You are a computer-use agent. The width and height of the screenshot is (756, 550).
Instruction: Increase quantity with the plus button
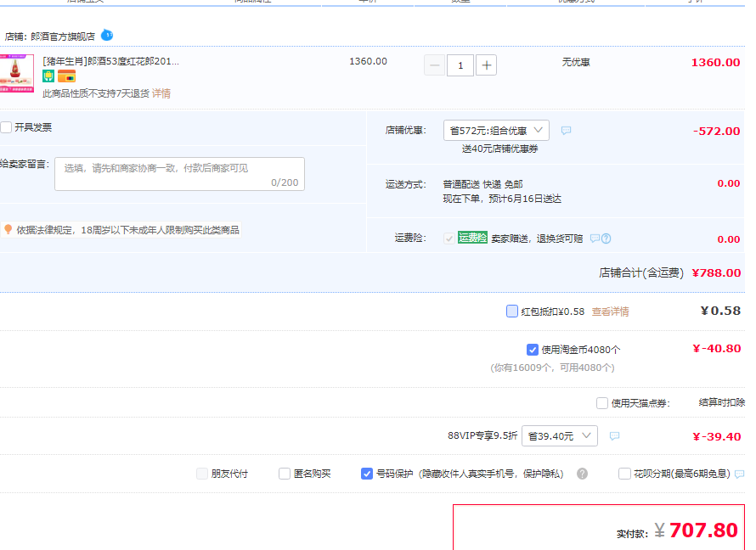486,65
